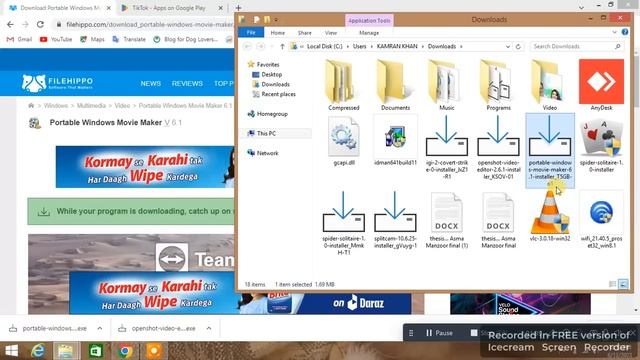
Task: Open the Manage ribbon tab
Action: [369, 33]
